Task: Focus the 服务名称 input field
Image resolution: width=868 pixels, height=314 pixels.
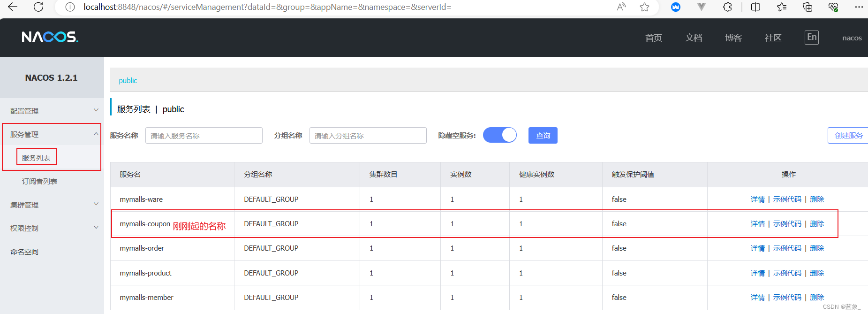Action: [204, 135]
